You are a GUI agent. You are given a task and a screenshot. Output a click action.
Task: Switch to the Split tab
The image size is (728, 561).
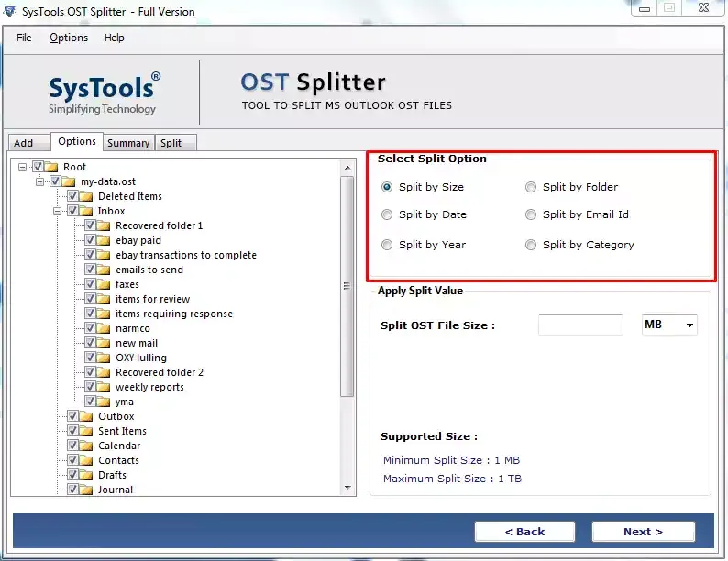point(175,143)
